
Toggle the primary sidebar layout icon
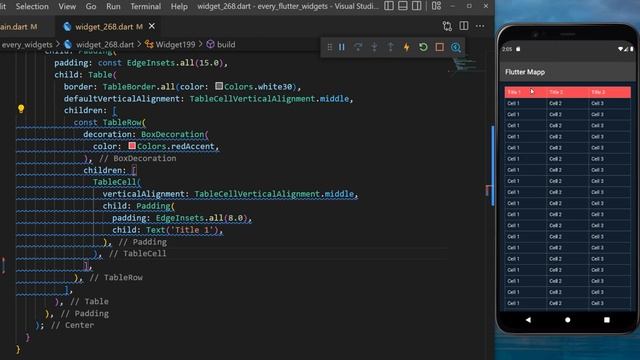pyautogui.click(x=389, y=6)
